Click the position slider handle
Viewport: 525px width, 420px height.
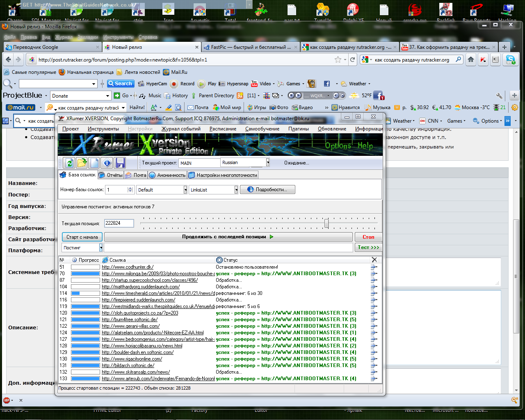coord(326,223)
